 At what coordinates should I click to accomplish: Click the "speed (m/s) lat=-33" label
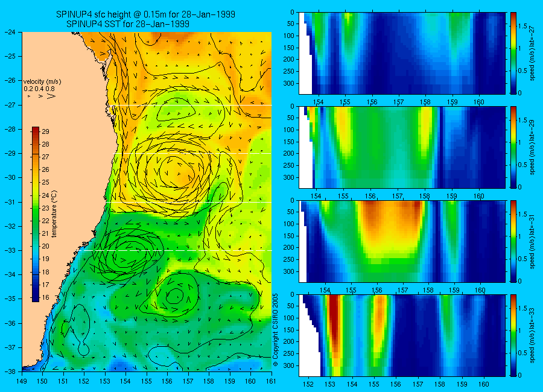coord(532,335)
